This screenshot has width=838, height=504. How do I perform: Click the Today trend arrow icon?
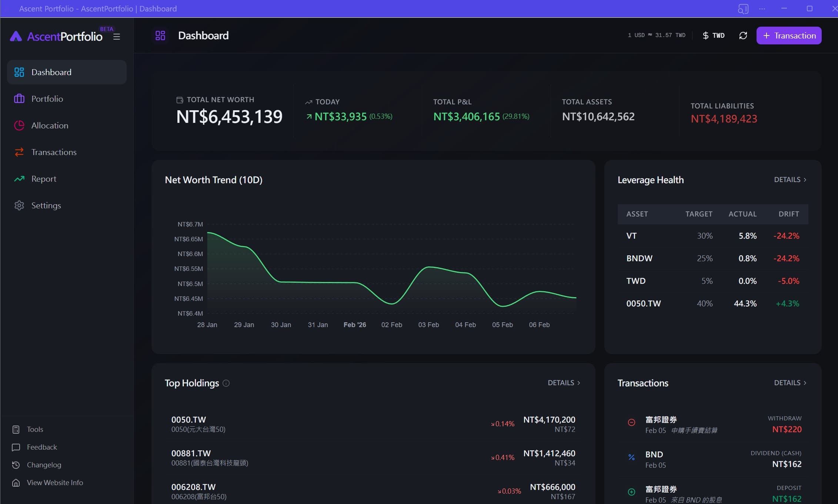[308, 102]
